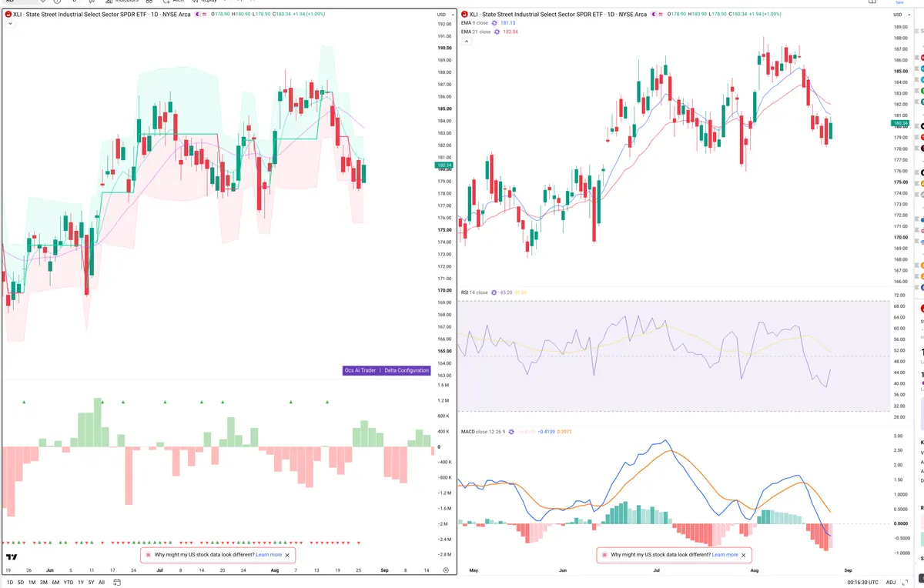Click the EMA 9 close indicator legend
This screenshot has width=924, height=588.
[x=474, y=23]
